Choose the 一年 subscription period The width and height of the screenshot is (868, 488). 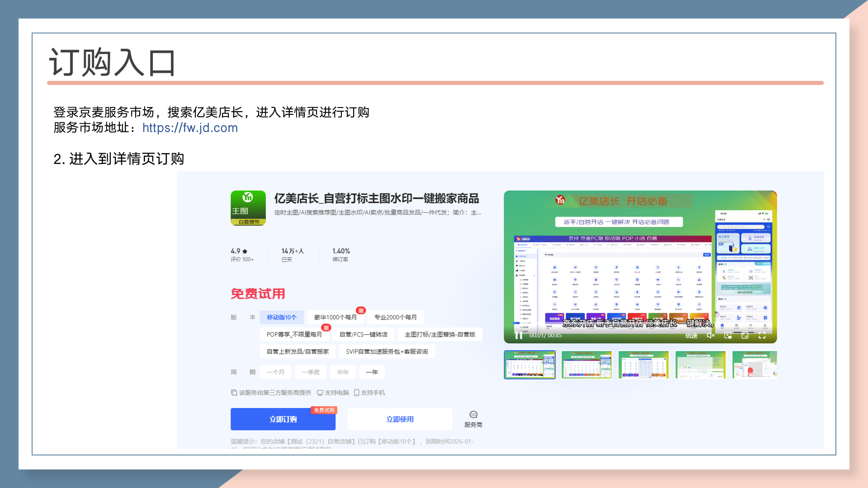point(372,372)
